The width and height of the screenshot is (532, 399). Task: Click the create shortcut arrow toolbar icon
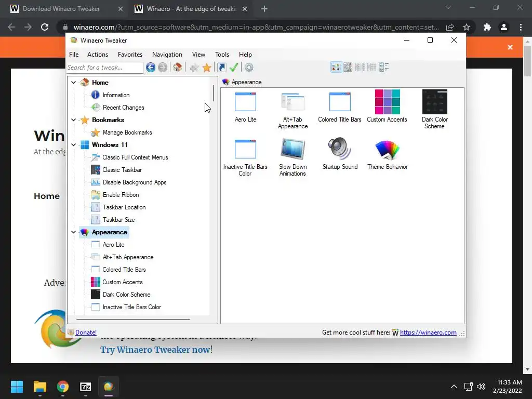pyautogui.click(x=221, y=68)
